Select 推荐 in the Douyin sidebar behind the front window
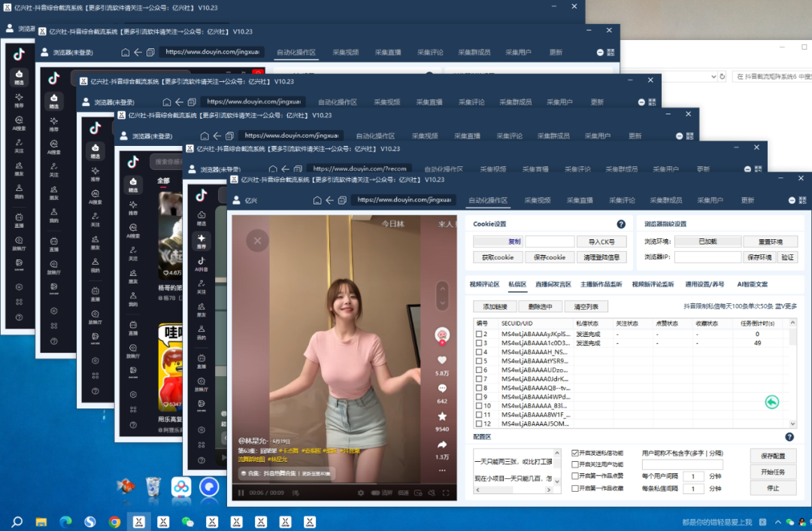Viewport: 812px width, 531px height. point(201,241)
